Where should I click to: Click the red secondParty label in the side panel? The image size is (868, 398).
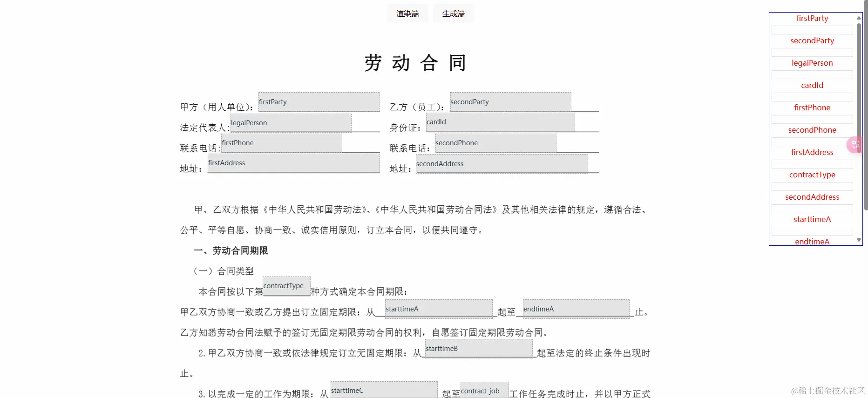pyautogui.click(x=812, y=40)
